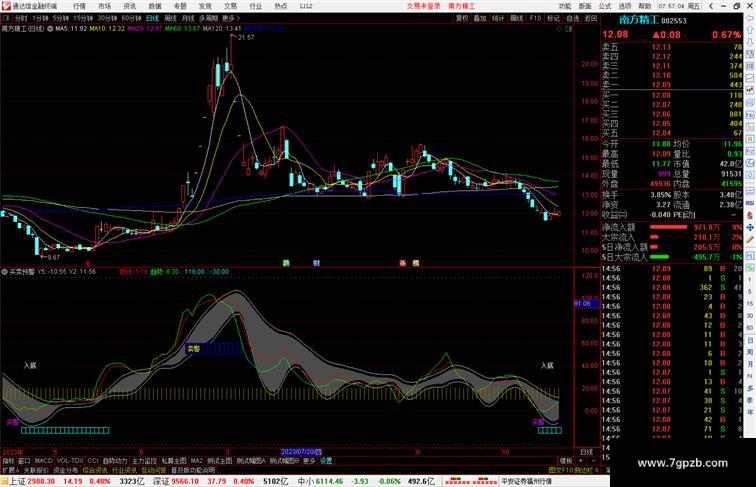Click the 叠加 button above chart

click(x=480, y=18)
